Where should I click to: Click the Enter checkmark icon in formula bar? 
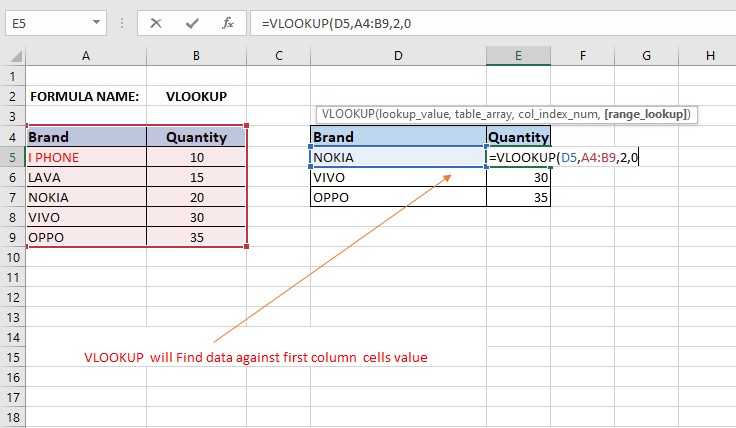(191, 23)
